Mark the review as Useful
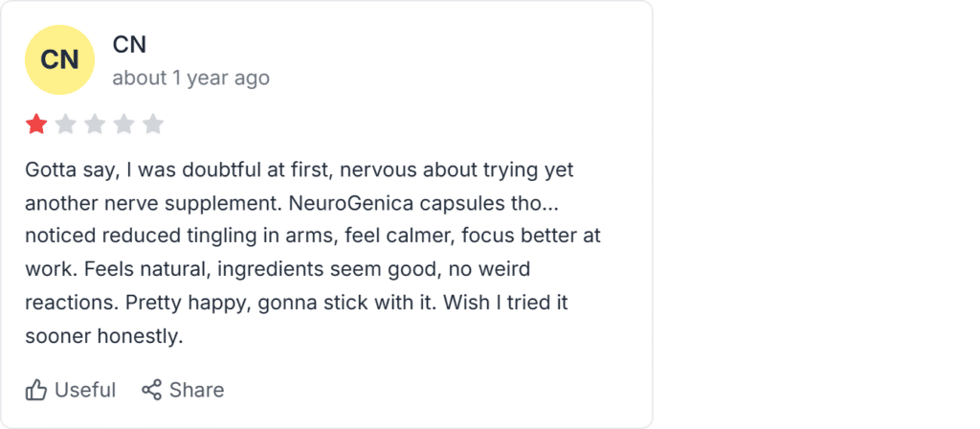Image resolution: width=980 pixels, height=429 pixels. click(x=71, y=391)
